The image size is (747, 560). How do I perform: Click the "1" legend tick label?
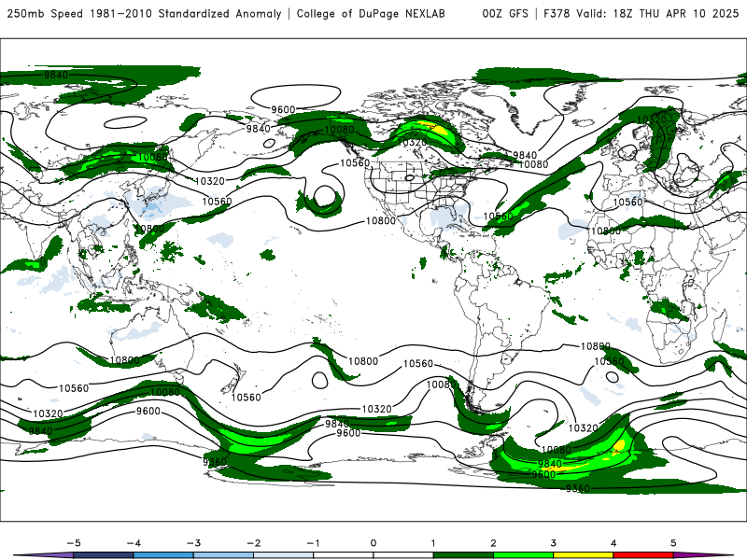click(433, 543)
